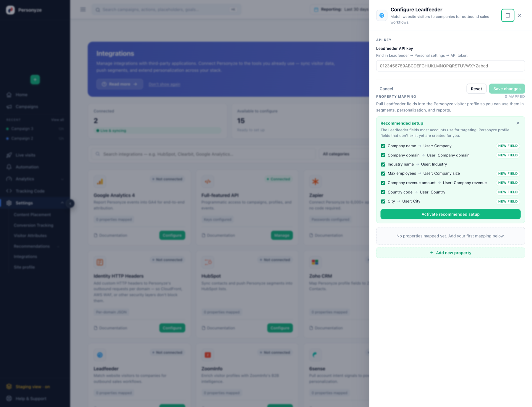Uncheck Company name mapping checkbox

coord(383,146)
